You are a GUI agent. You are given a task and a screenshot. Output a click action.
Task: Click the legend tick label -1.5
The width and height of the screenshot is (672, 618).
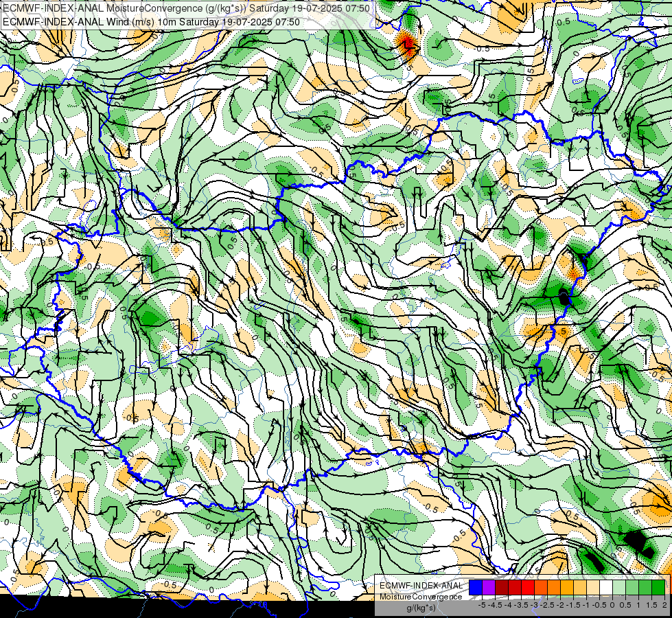pos(573,605)
